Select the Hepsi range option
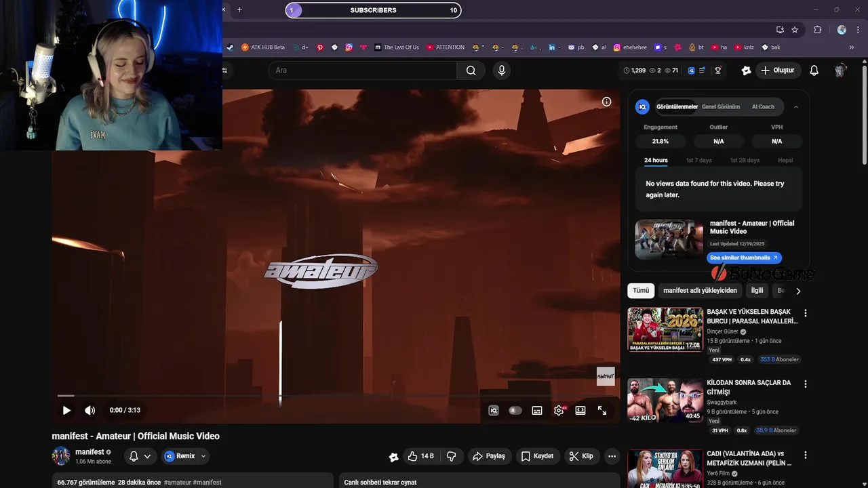Screen dimensions: 868x488 pos(785,161)
